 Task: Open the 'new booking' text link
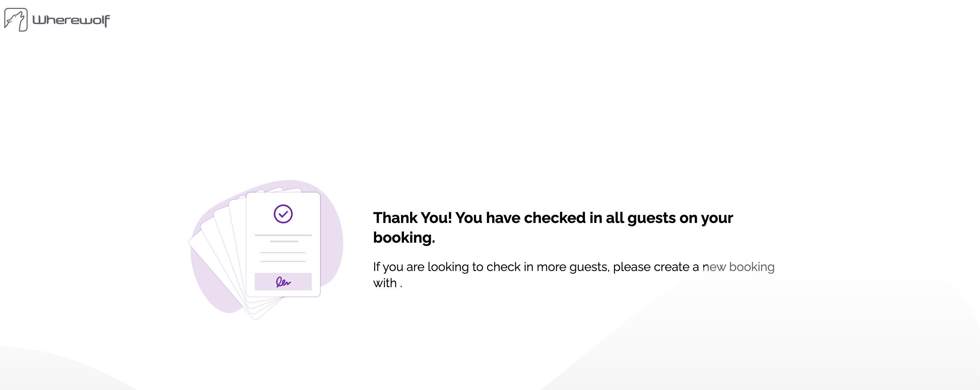738,267
